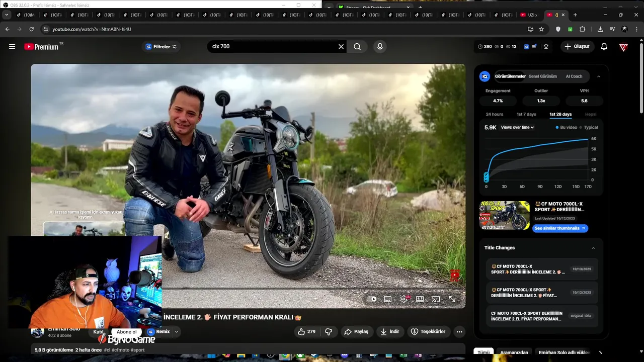Open the Views over time dropdown
This screenshot has width=644, height=362.
[518, 128]
